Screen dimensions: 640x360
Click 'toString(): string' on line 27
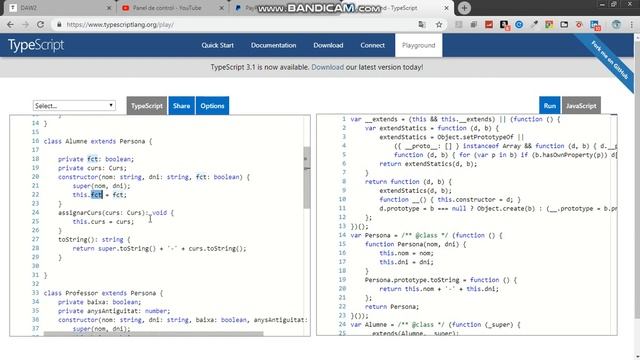coord(91,240)
